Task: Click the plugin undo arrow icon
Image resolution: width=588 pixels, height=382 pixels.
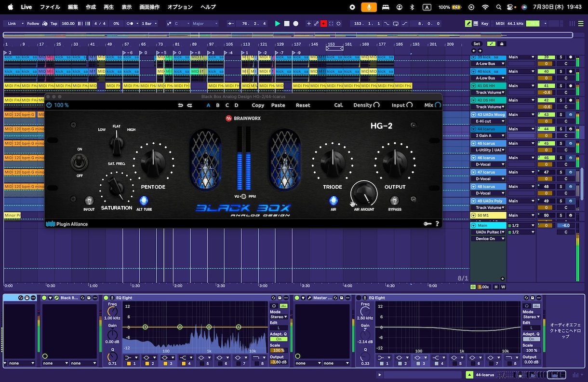Action: pyautogui.click(x=180, y=105)
